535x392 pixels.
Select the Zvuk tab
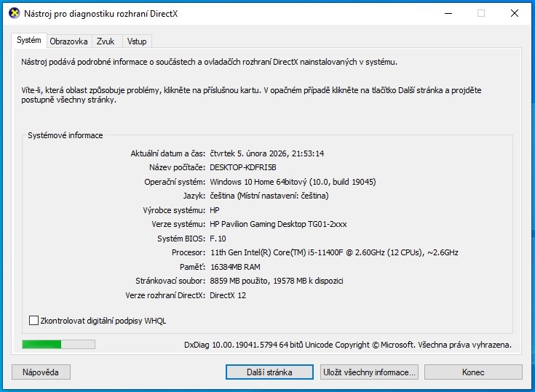106,41
